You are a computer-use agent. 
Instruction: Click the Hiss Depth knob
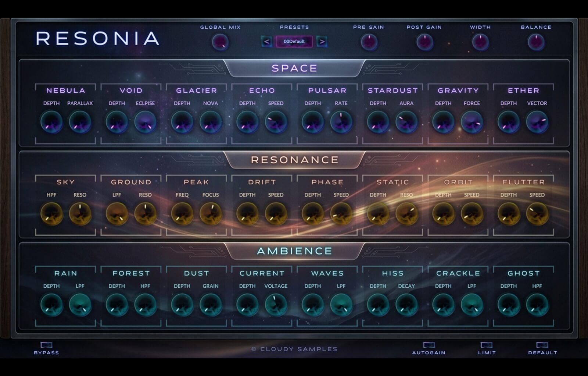tap(378, 305)
